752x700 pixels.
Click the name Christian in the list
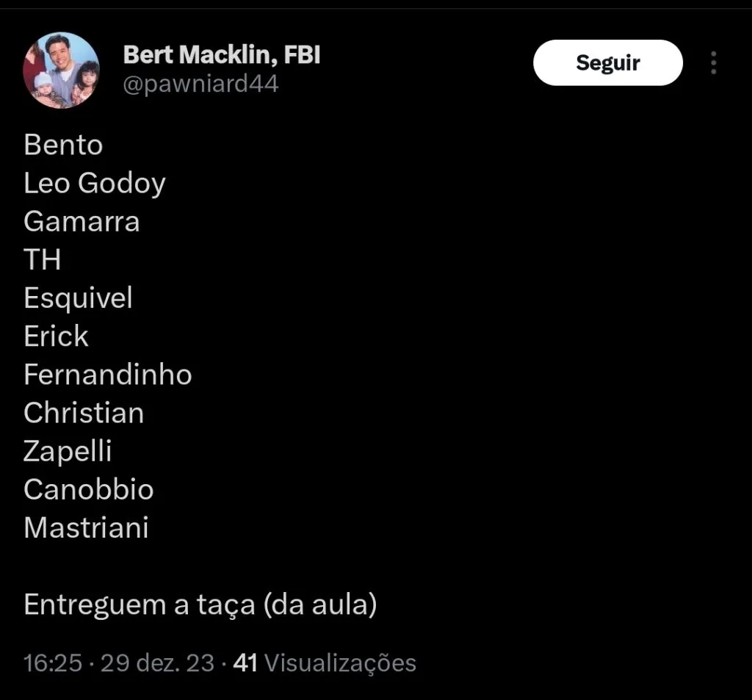coord(84,413)
